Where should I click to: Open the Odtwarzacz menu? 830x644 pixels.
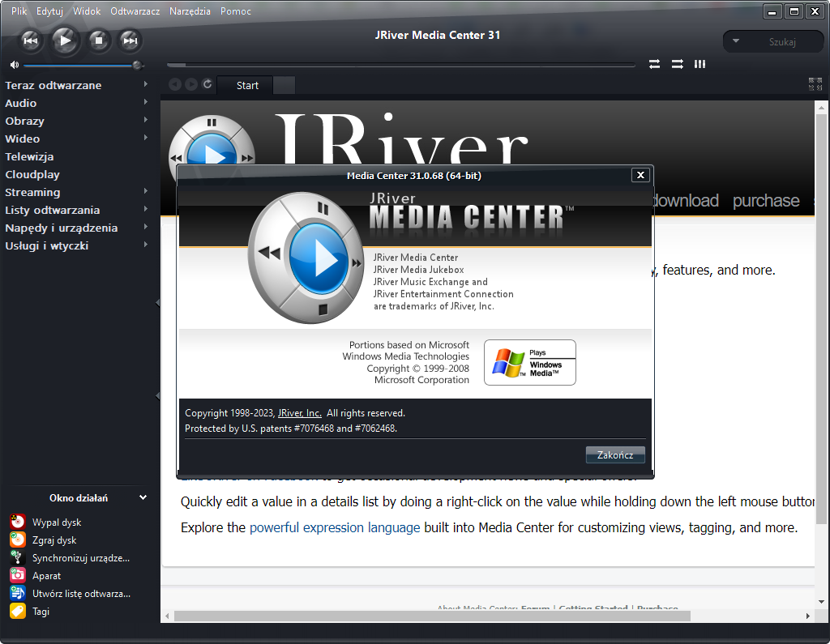[x=135, y=11]
